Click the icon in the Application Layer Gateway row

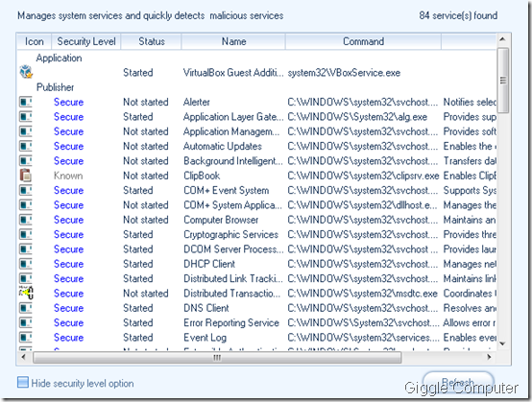[x=25, y=117]
